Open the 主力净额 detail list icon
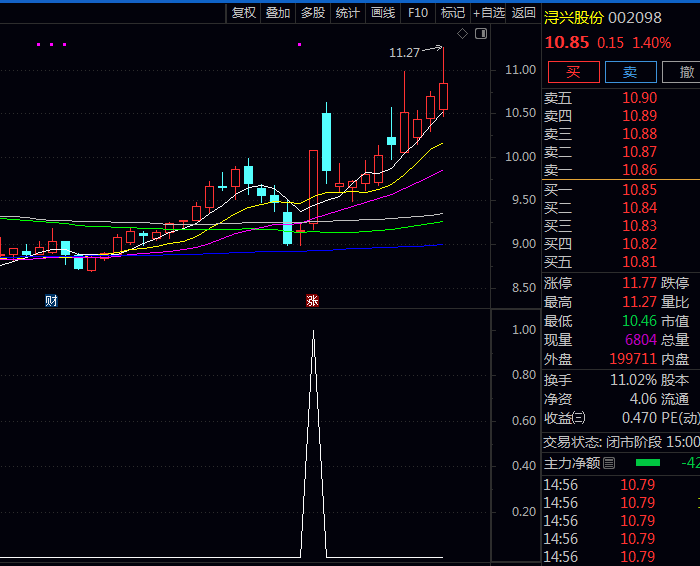This screenshot has height=566, width=700. (x=609, y=463)
